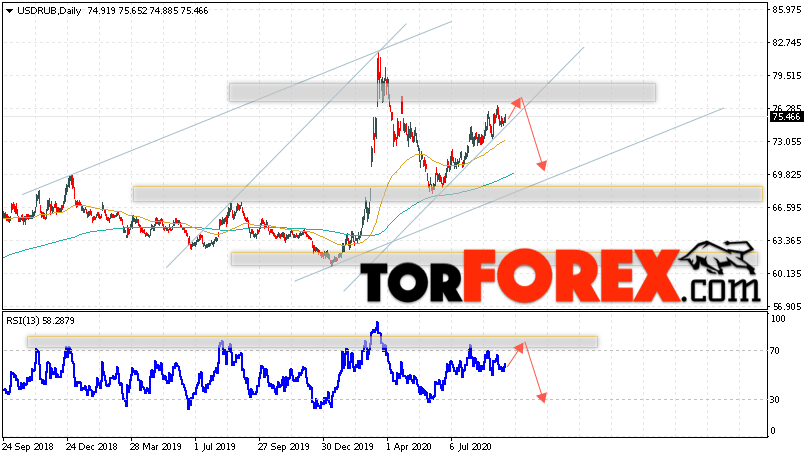Select the USDRUB,Daily chart title
The width and height of the screenshot is (808, 458).
coord(49,11)
